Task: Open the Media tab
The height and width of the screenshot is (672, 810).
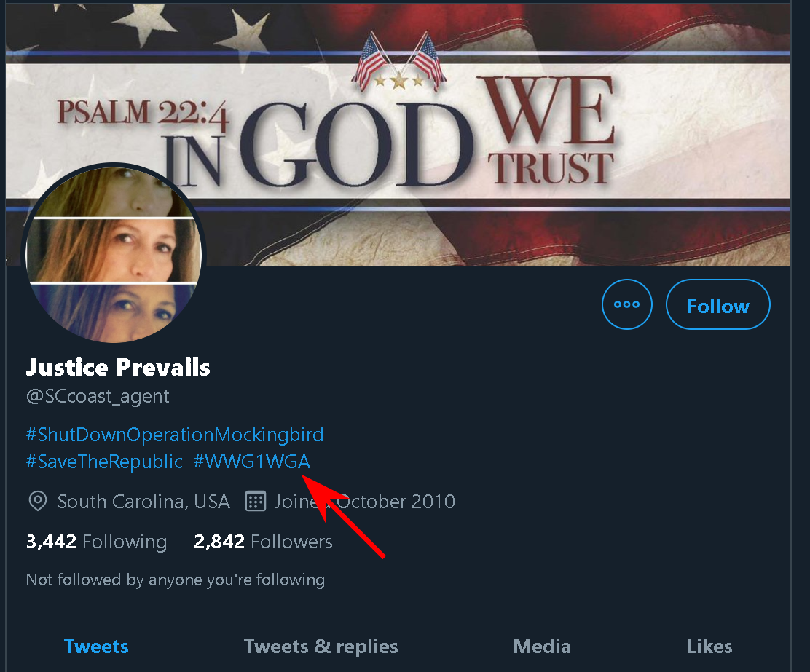Action: pyautogui.click(x=542, y=647)
